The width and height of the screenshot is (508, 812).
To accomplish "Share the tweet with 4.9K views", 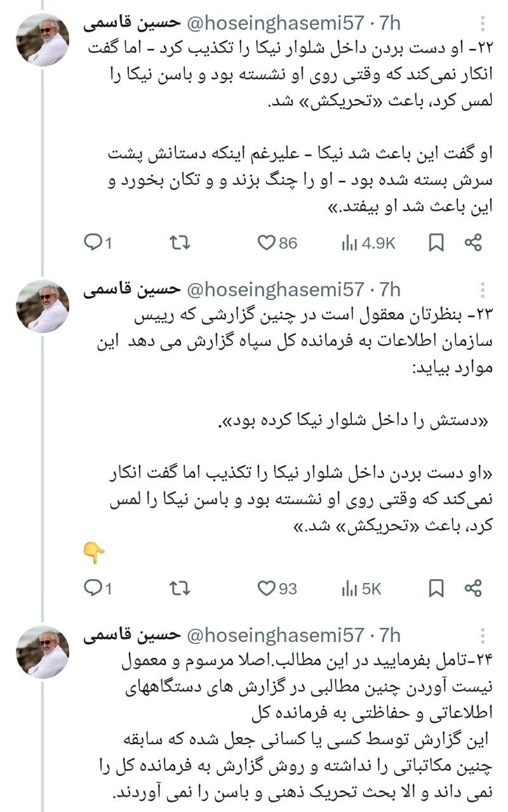I will [474, 242].
